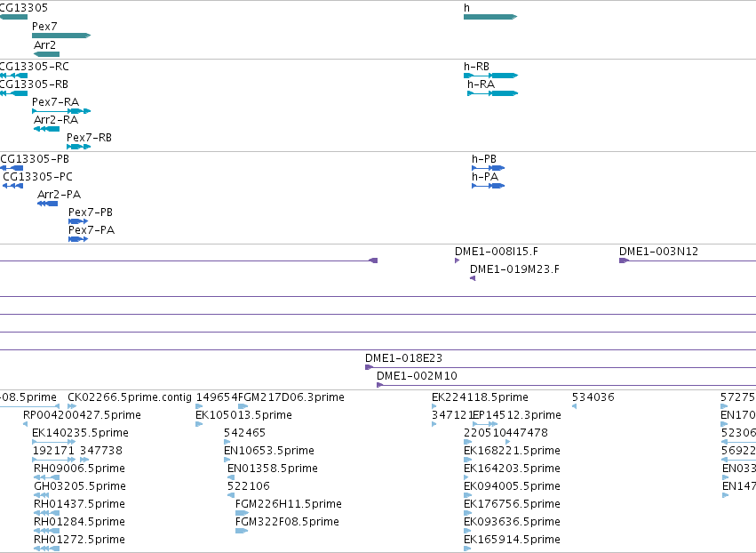This screenshot has height=553, width=756.
Task: Open the Pex7-RB transcript label
Action: tap(89, 138)
